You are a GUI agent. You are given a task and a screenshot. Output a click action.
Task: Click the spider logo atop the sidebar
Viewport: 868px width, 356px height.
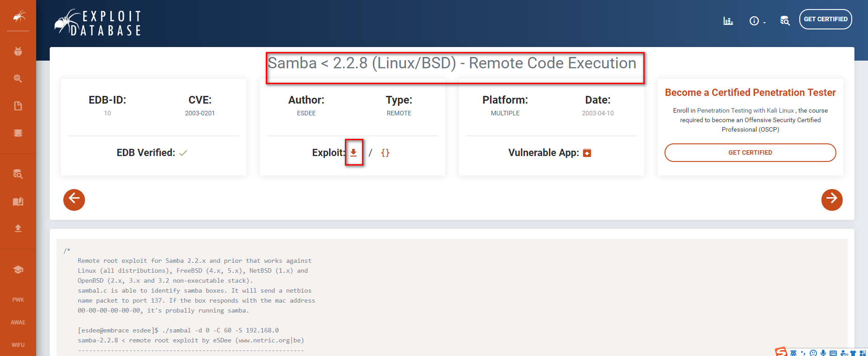coord(19,17)
